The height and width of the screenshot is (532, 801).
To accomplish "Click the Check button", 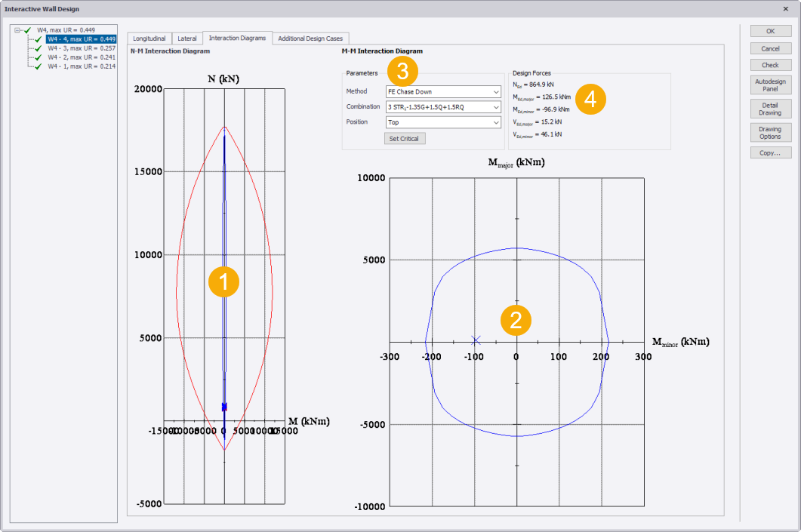I will click(x=770, y=66).
